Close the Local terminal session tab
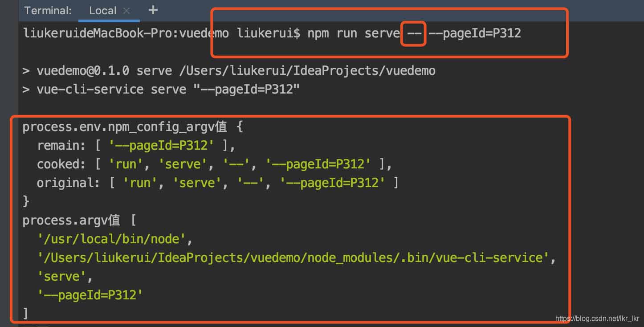This screenshot has height=327, width=644. coord(126,11)
